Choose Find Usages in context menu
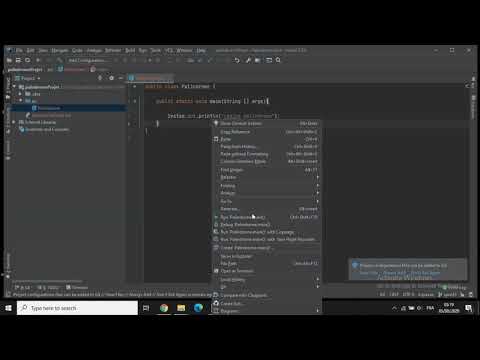The image size is (480, 360). (267, 170)
